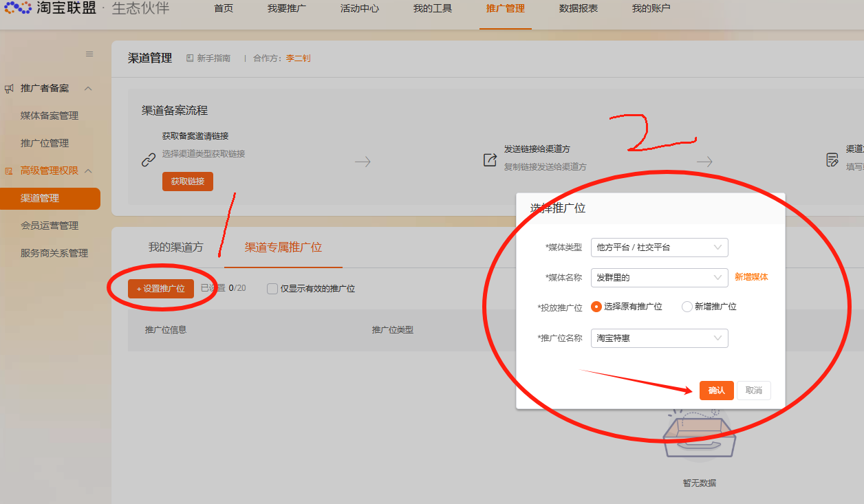Collapse the 高级管理权限 sidebar group
This screenshot has height=504, width=864.
coord(88,171)
